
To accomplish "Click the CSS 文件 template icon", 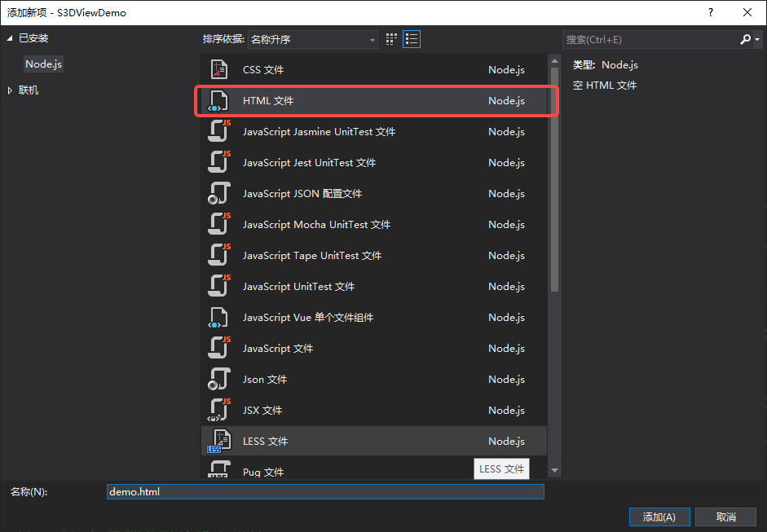I will point(218,69).
